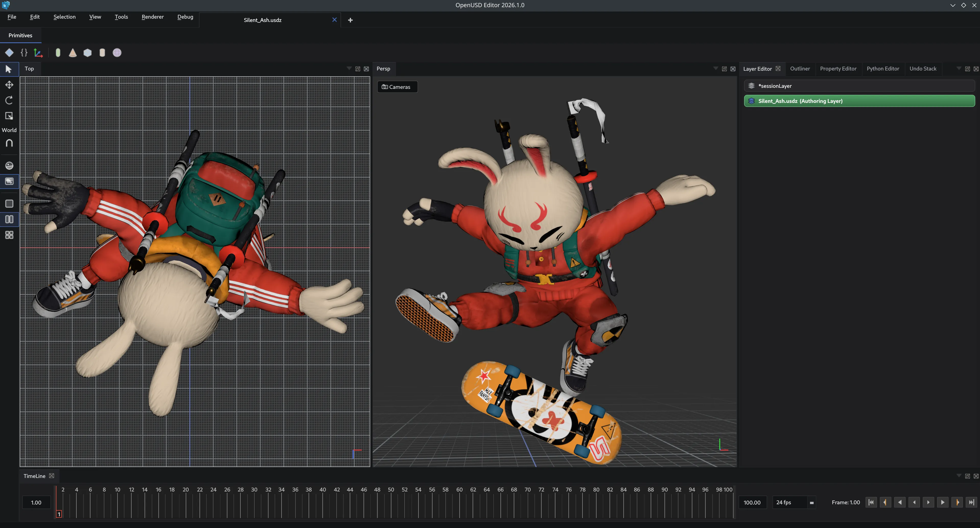980x528 pixels.
Task: Add a capsule primitive
Action: (x=58, y=52)
